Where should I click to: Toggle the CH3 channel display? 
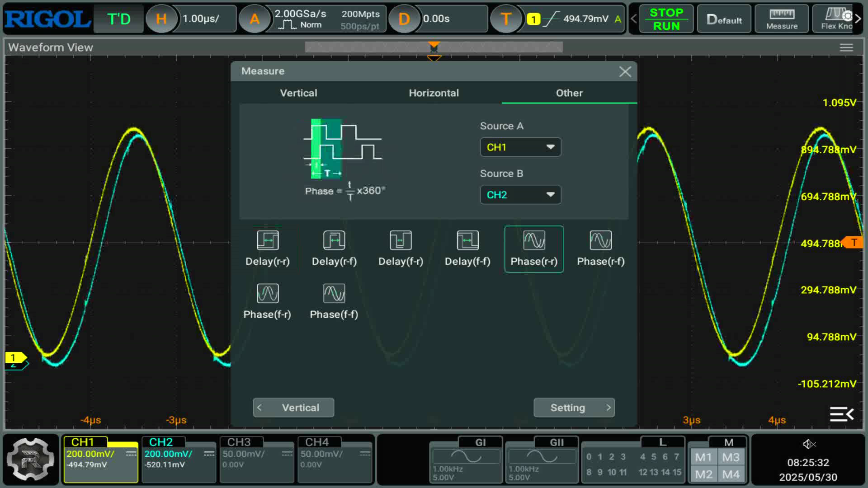point(257,459)
